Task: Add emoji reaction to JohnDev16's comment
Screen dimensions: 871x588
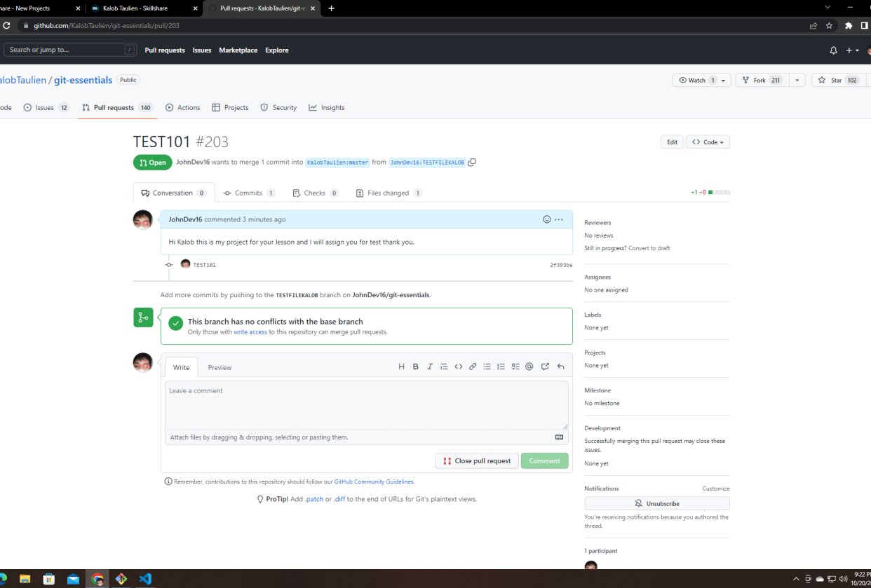Action: pos(547,219)
